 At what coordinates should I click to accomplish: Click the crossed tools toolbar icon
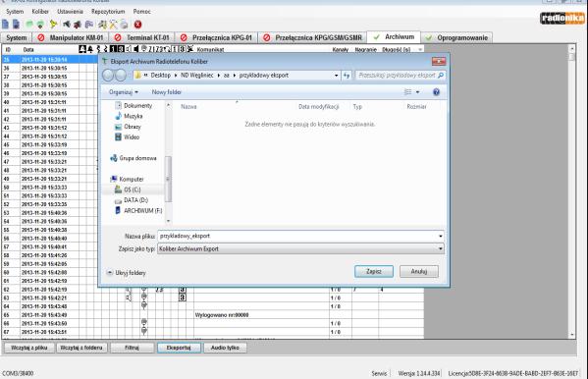113,25
